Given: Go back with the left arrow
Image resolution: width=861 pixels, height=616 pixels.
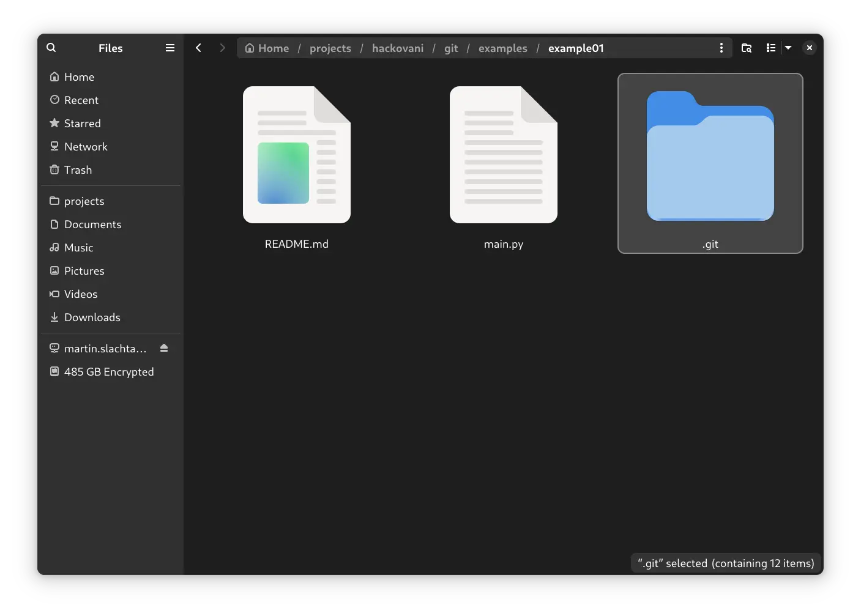Looking at the screenshot, I should (199, 48).
